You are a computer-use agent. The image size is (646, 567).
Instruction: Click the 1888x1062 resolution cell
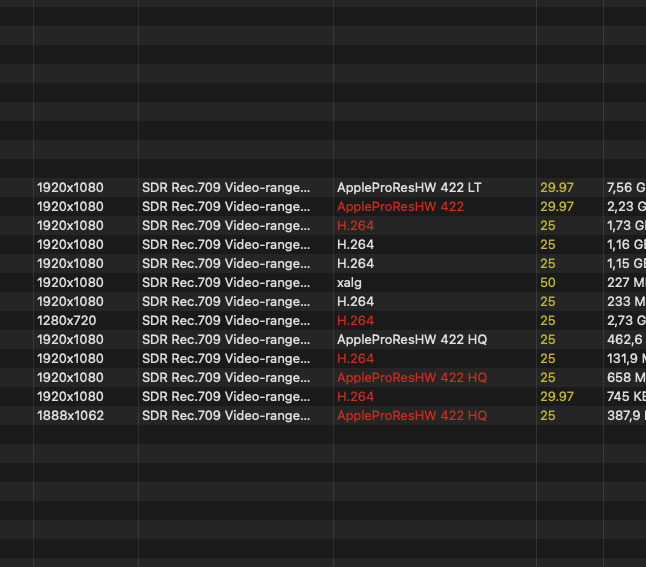coord(70,415)
